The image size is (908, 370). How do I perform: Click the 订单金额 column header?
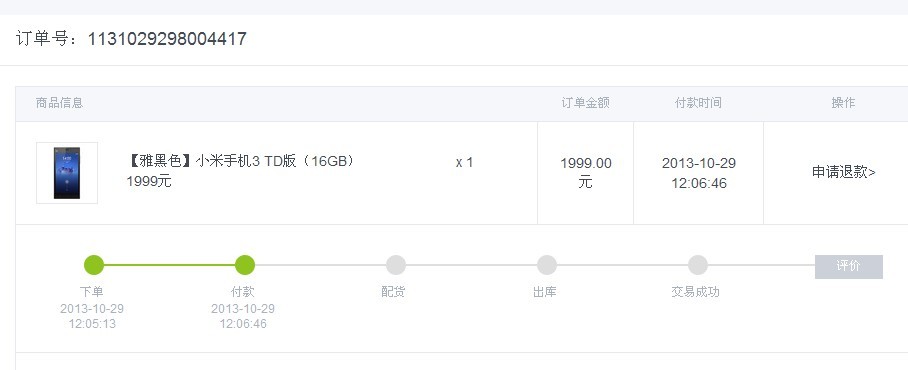click(585, 103)
